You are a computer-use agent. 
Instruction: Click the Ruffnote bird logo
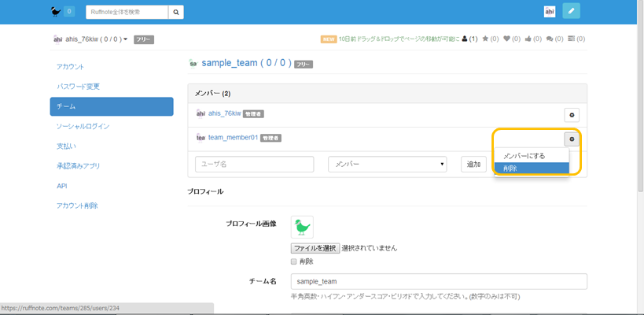pos(55,12)
